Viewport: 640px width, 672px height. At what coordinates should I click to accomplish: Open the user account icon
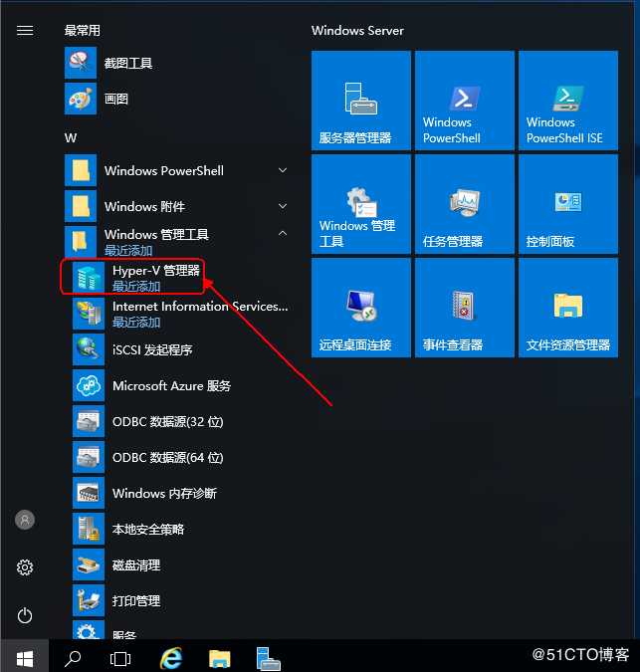tap(25, 520)
